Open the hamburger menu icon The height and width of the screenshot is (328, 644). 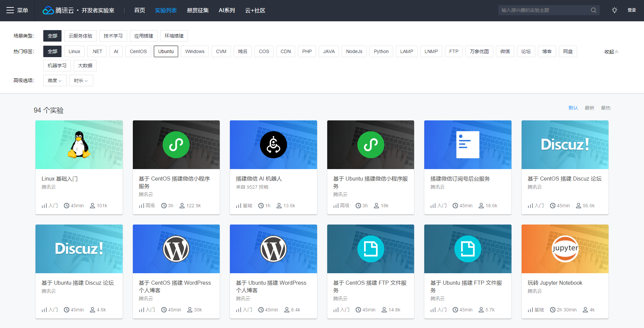tap(10, 10)
